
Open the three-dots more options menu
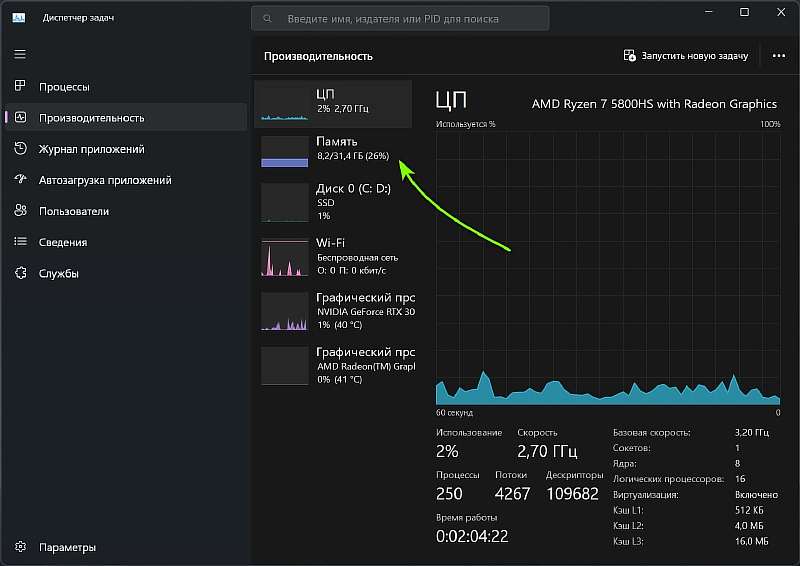click(779, 56)
